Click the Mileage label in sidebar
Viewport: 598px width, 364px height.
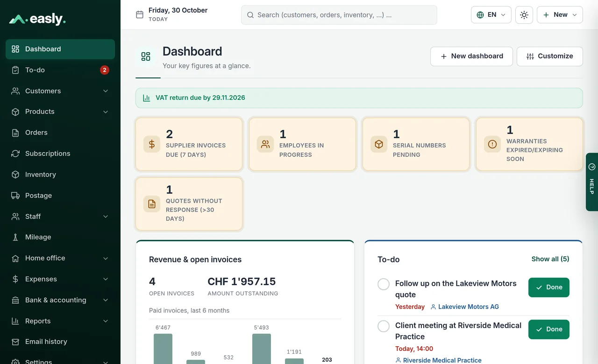pos(38,237)
